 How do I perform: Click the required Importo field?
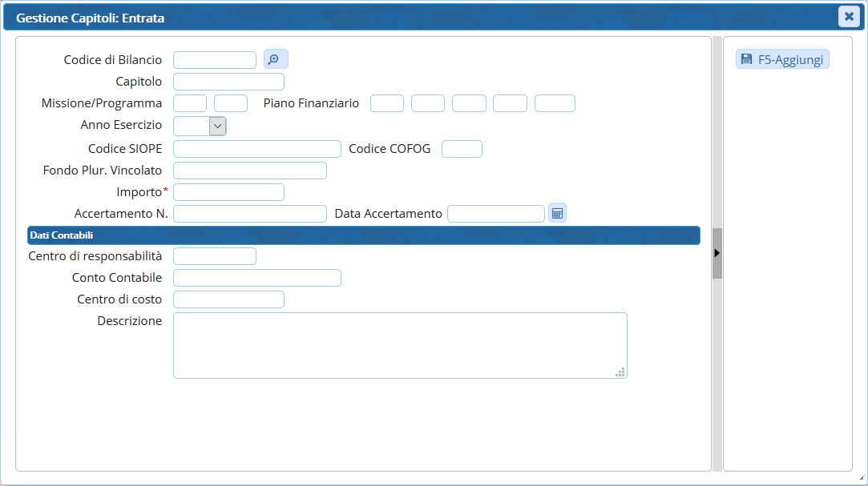click(x=228, y=192)
